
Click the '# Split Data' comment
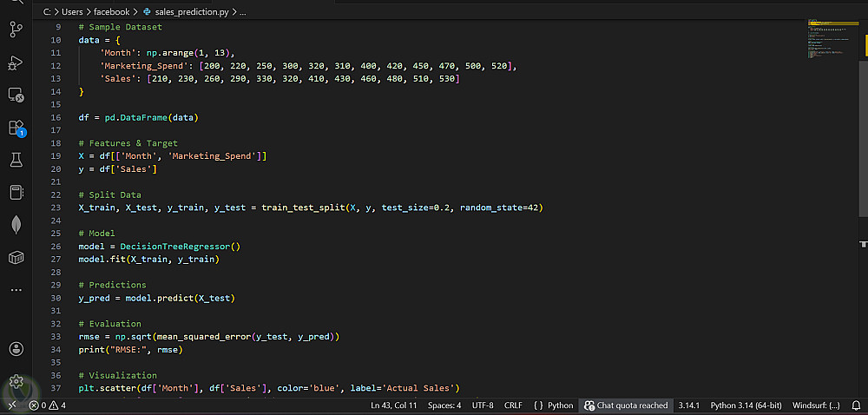[x=109, y=194]
